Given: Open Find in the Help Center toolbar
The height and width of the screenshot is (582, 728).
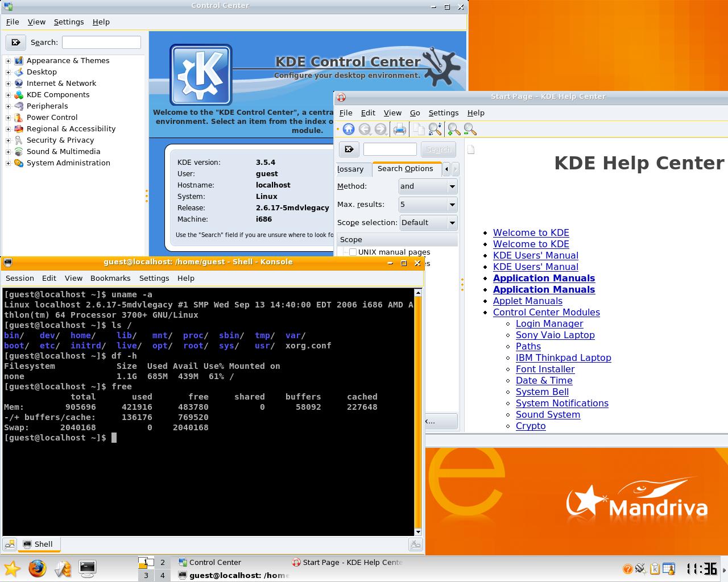Looking at the screenshot, I should (x=435, y=130).
